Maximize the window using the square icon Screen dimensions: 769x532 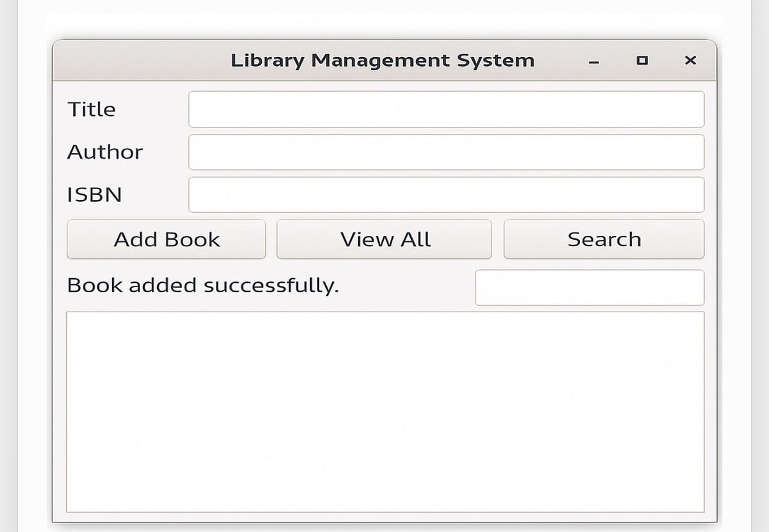click(641, 61)
